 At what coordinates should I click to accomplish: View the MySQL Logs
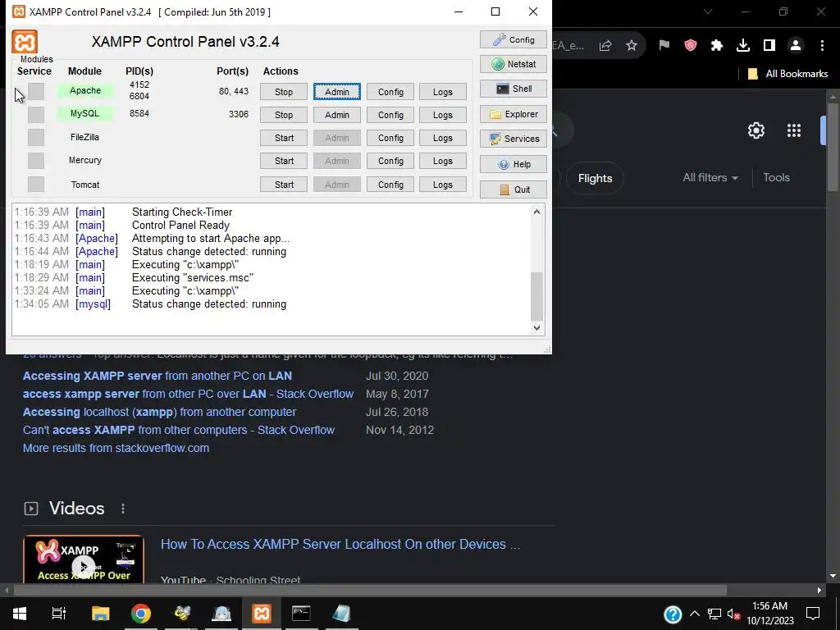pyautogui.click(x=442, y=115)
